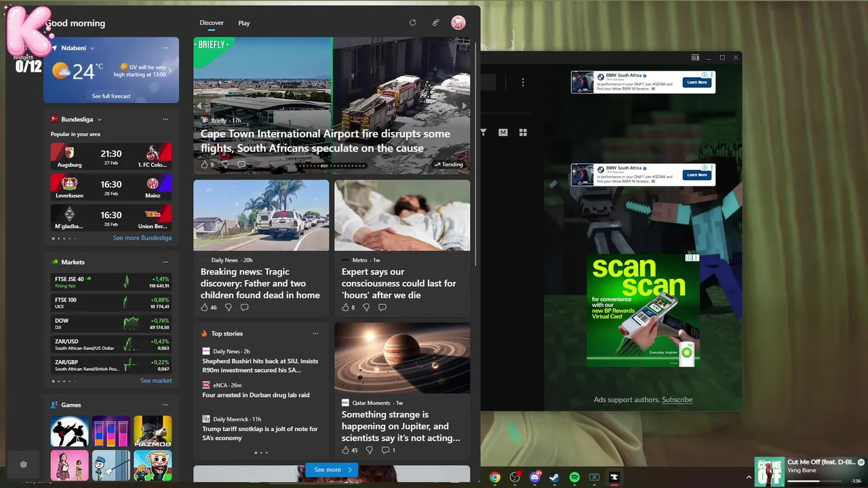Screen dimensions: 868x488
Task: Click See full forecast
Action: coord(111,96)
